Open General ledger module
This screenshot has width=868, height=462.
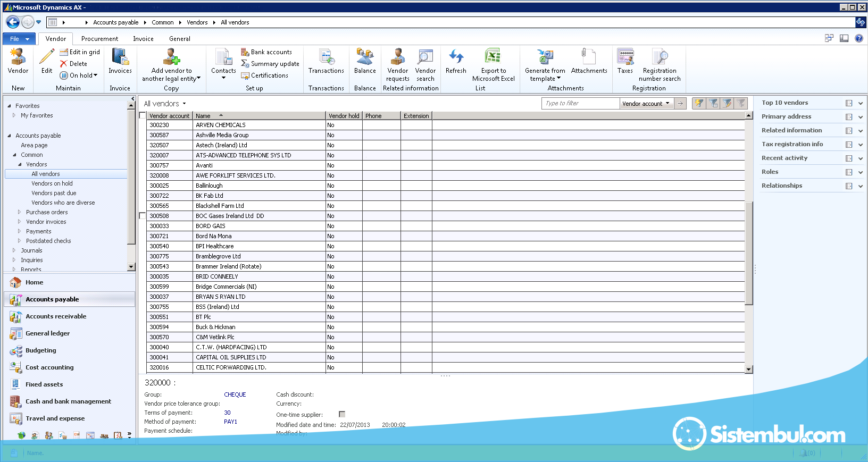[x=48, y=333]
